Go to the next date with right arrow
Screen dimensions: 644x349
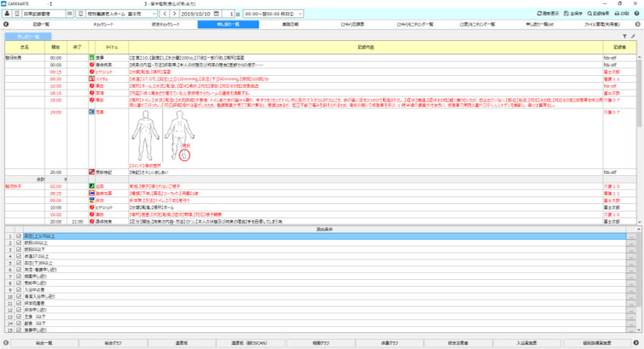click(174, 14)
